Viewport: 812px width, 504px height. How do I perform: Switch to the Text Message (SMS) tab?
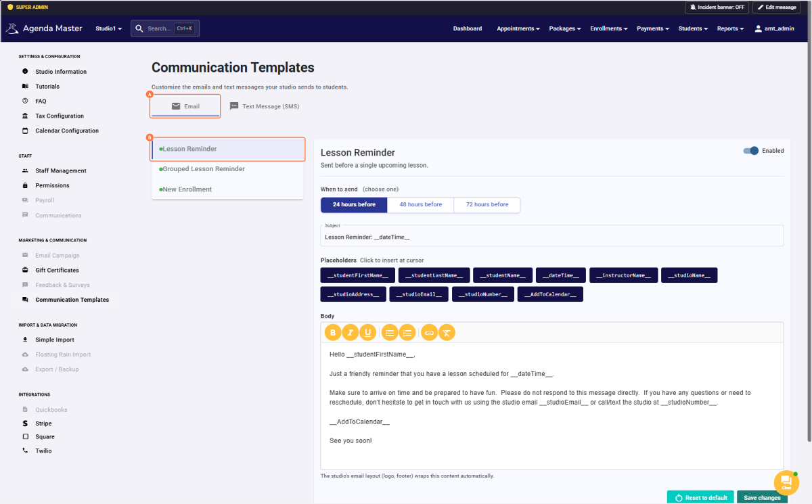click(x=264, y=106)
